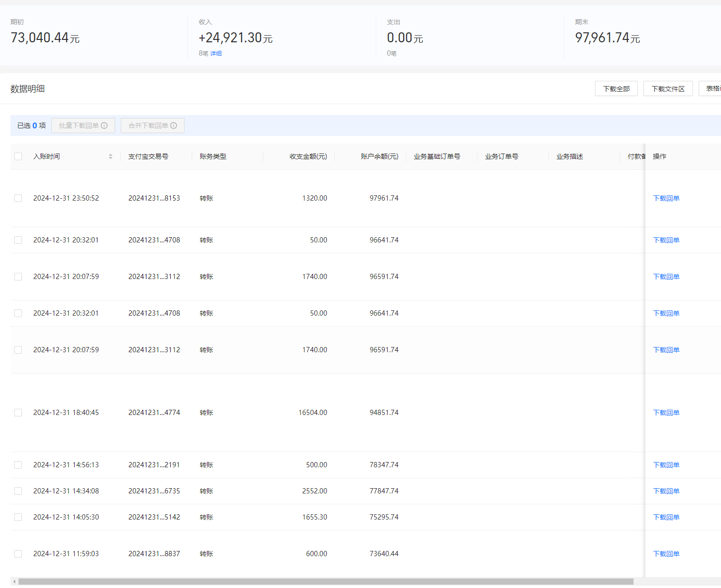Screen dimensions: 721x588
Task: Tick checkbox for the 11:59:03 entry
Action: pos(18,554)
